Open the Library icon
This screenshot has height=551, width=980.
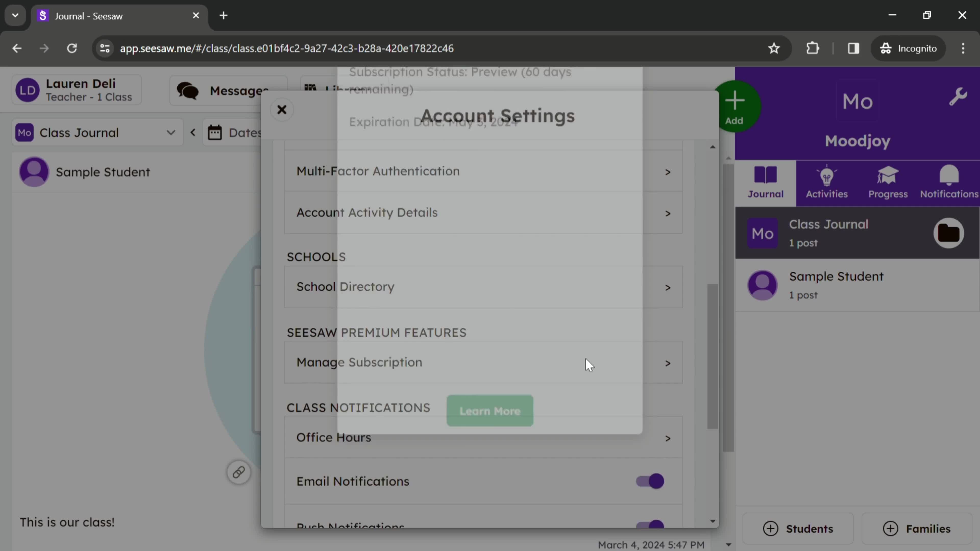pyautogui.click(x=310, y=88)
